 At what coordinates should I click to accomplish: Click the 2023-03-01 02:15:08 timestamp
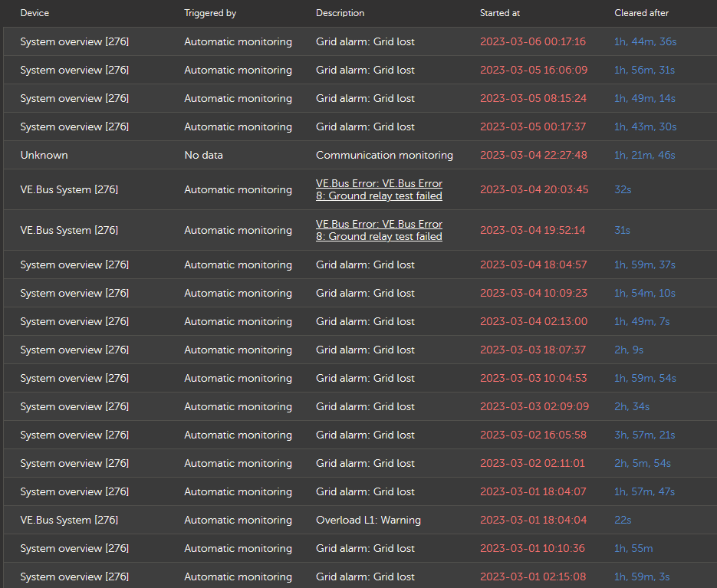[533, 577]
